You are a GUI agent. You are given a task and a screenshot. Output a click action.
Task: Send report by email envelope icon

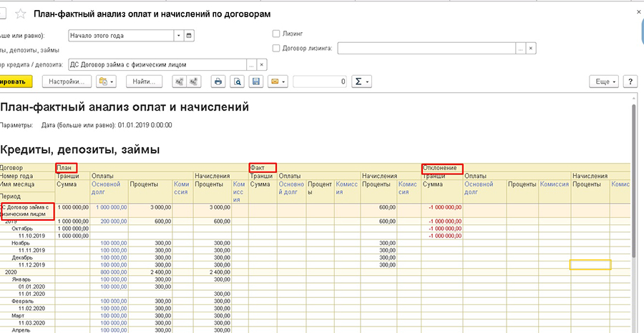tap(273, 81)
